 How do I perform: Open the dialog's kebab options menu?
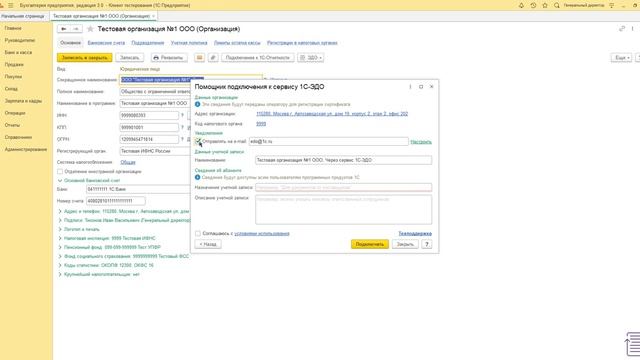click(410, 87)
